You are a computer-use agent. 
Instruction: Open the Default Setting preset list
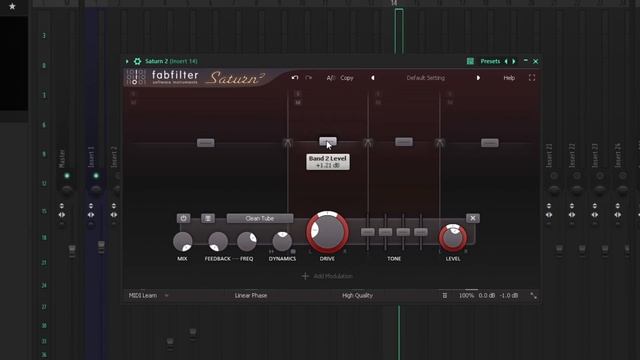(x=425, y=78)
